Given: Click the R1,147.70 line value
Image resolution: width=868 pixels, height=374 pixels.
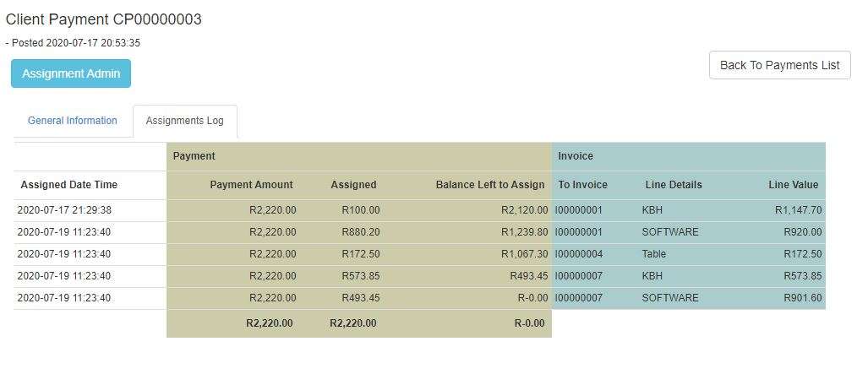Looking at the screenshot, I should click(x=798, y=210).
